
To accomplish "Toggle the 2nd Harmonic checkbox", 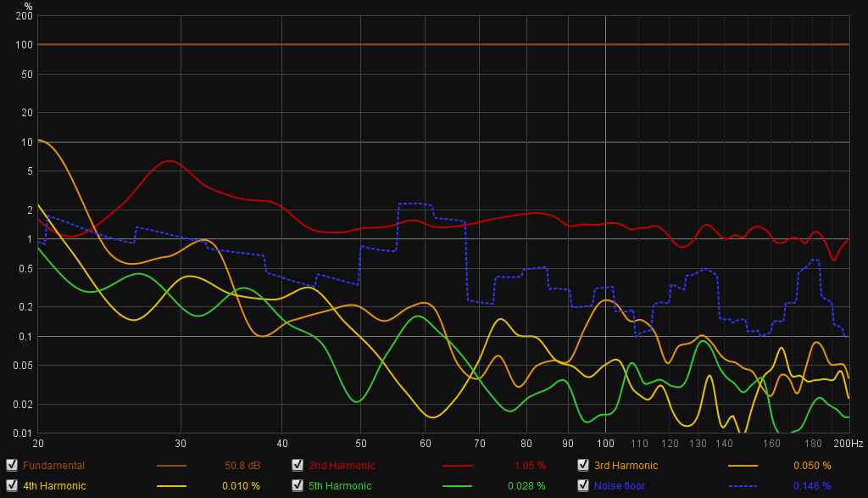I will (298, 465).
